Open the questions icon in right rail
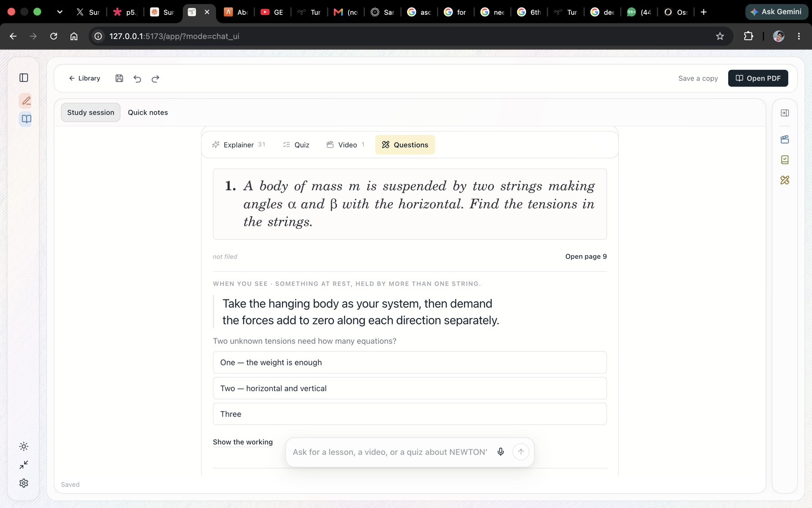This screenshot has height=508, width=812. click(785, 180)
